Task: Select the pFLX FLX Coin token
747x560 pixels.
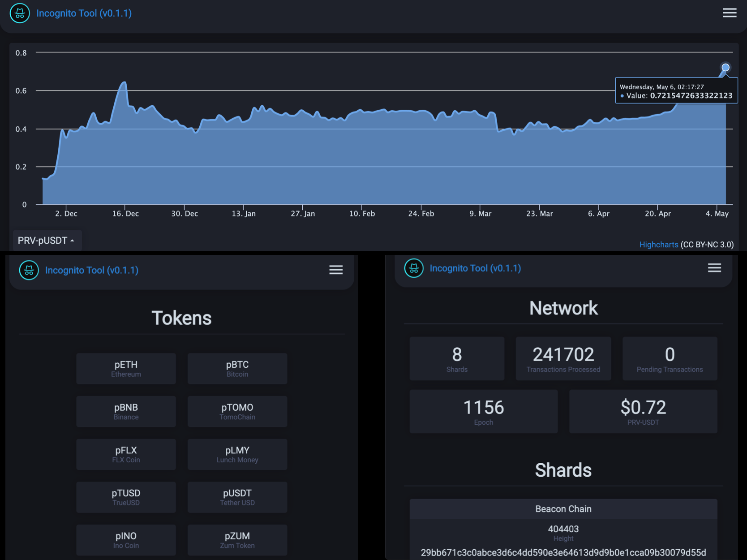Action: (x=126, y=454)
